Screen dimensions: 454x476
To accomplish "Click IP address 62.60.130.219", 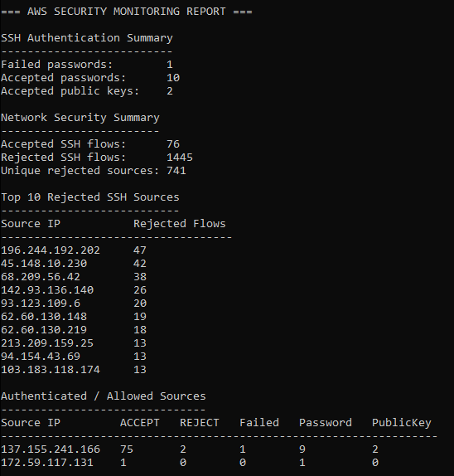I will click(44, 330).
